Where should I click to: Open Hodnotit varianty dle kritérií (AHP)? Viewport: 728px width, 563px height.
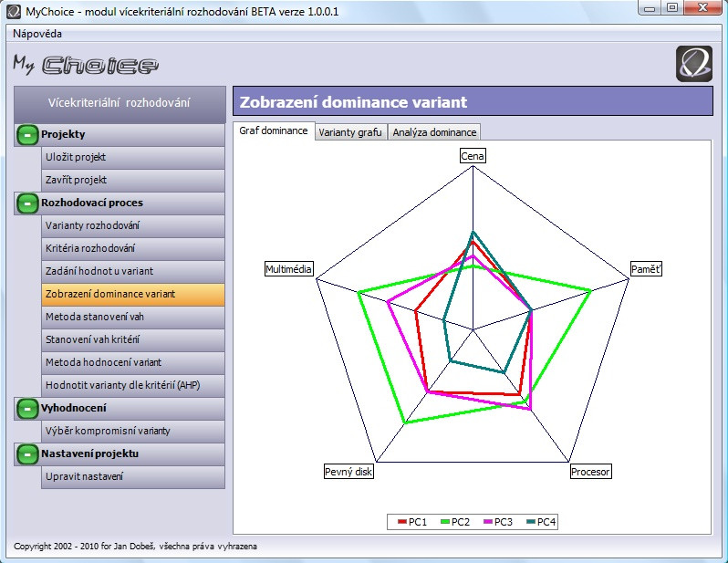coord(133,385)
